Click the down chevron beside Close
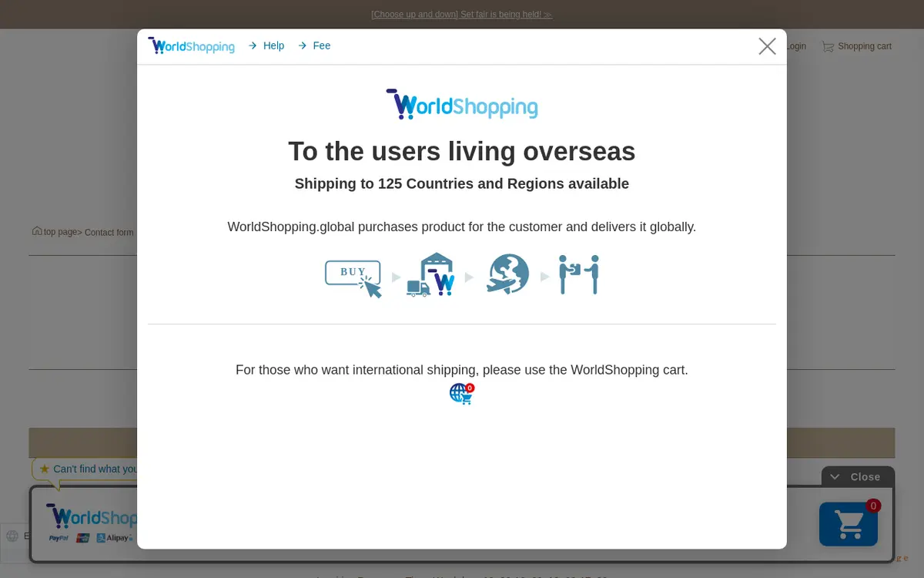The width and height of the screenshot is (924, 578). tap(835, 477)
